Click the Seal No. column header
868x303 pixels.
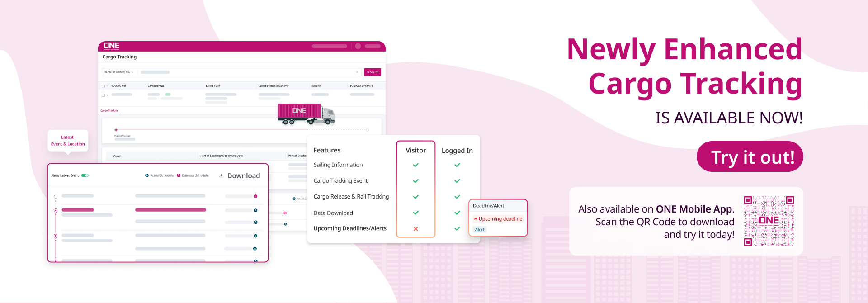(316, 86)
